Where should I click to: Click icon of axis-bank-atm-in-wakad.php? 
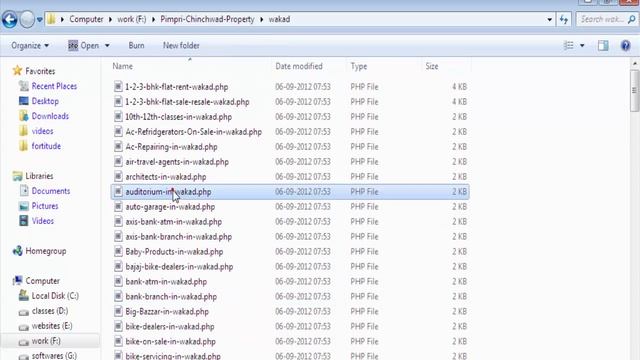[x=118, y=221]
